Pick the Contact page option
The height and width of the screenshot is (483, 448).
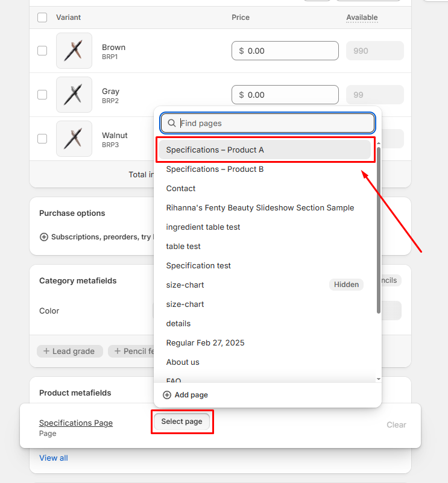[181, 188]
